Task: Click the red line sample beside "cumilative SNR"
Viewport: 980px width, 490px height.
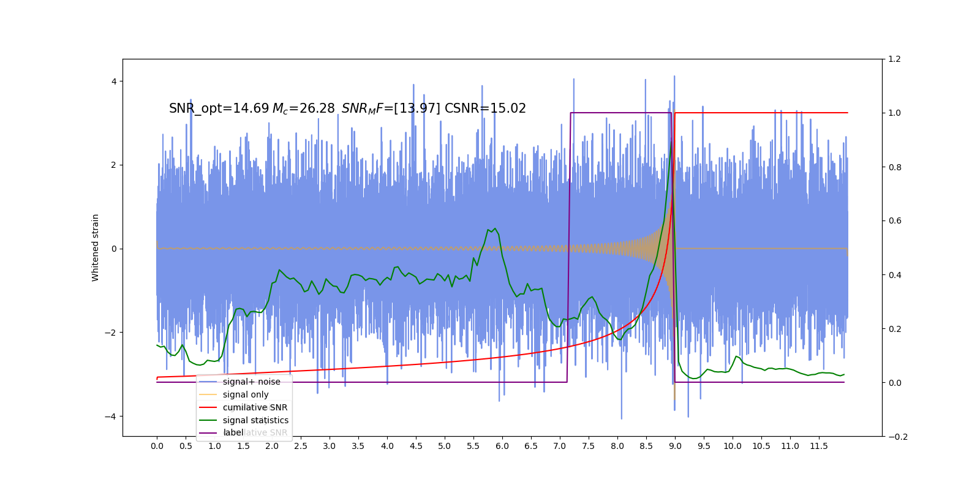Action: (208, 407)
